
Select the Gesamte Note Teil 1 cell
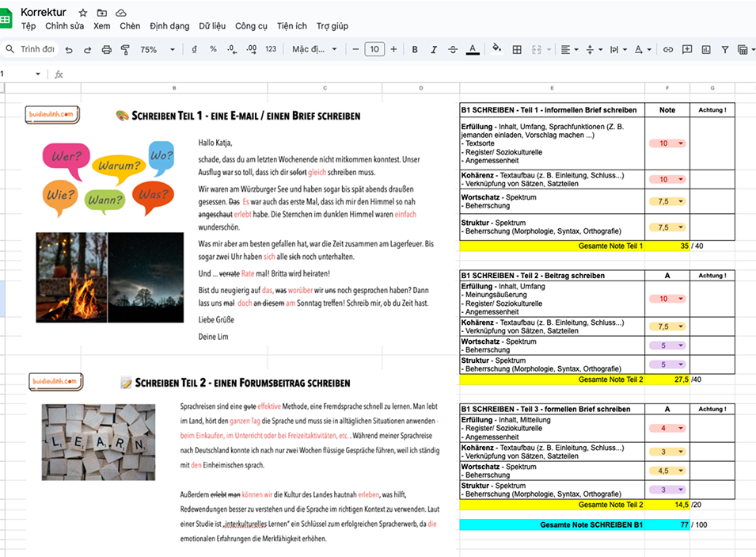[x=552, y=246]
